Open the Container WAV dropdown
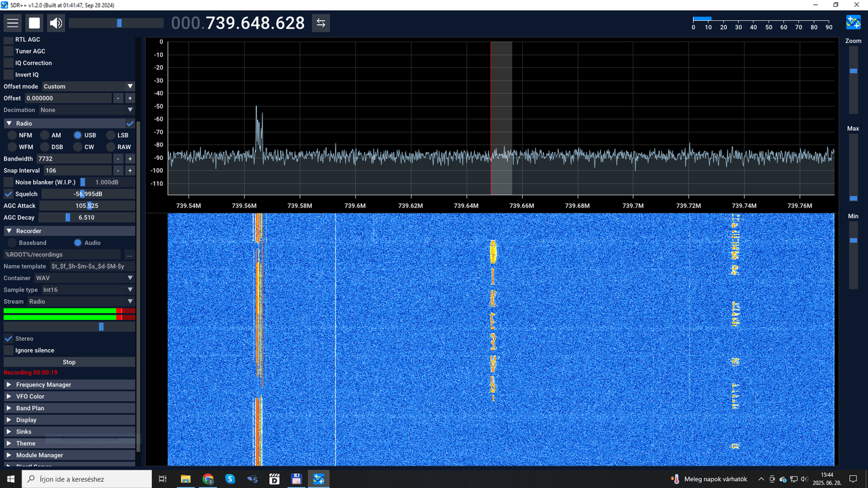This screenshot has height=488, width=868. pyautogui.click(x=84, y=278)
